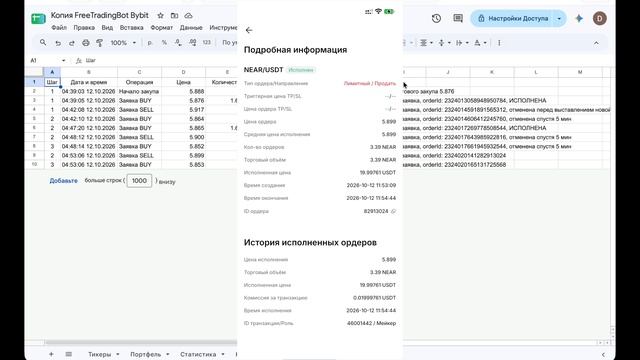Viewport: 640px width, 360px height.
Task: Open the zoom 100% dropdown
Action: pos(123,42)
